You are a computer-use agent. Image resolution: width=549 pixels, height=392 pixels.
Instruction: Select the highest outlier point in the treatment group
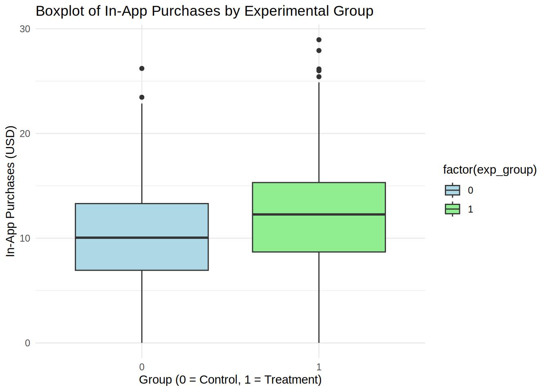pos(319,40)
